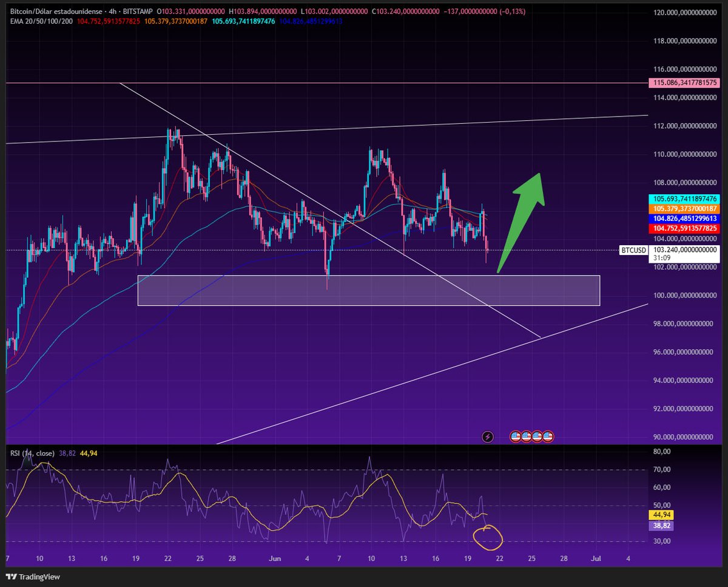Click the 31:09 bar countdown timer
Screen dimensions: 728x587
click(662, 258)
